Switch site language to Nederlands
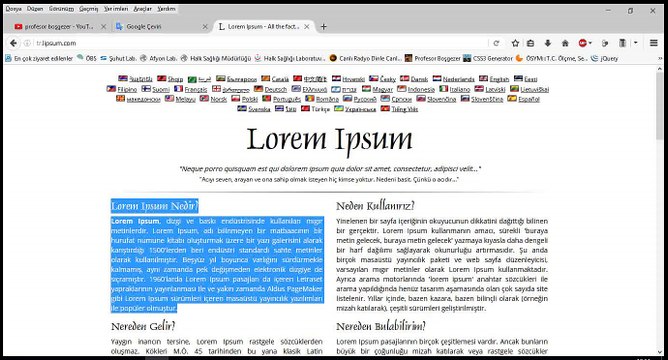The width and height of the screenshot is (668, 360). [x=458, y=79]
